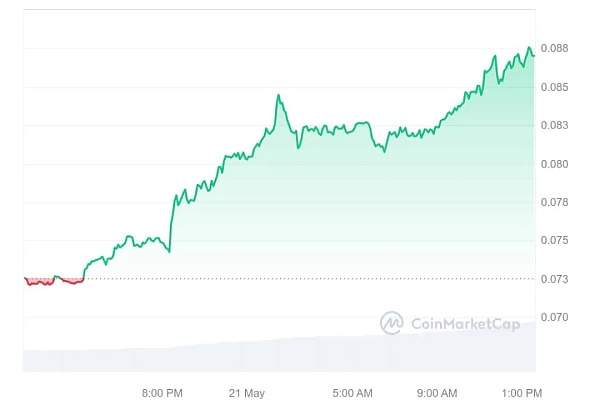
Task: Click the 8:00 PM time label
Action: tap(162, 391)
